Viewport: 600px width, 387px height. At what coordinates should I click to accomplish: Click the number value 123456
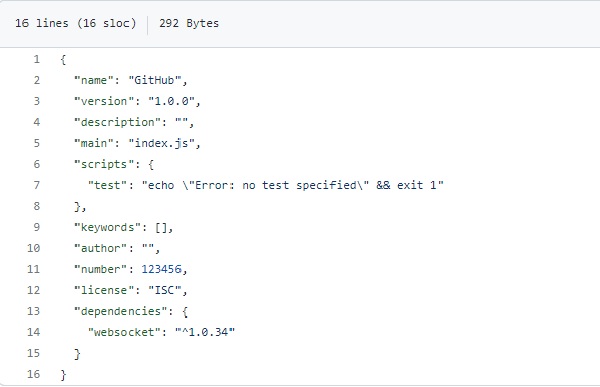click(x=161, y=269)
